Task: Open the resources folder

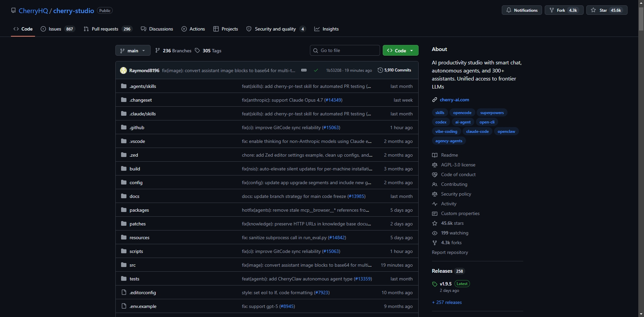Action: 140,237
